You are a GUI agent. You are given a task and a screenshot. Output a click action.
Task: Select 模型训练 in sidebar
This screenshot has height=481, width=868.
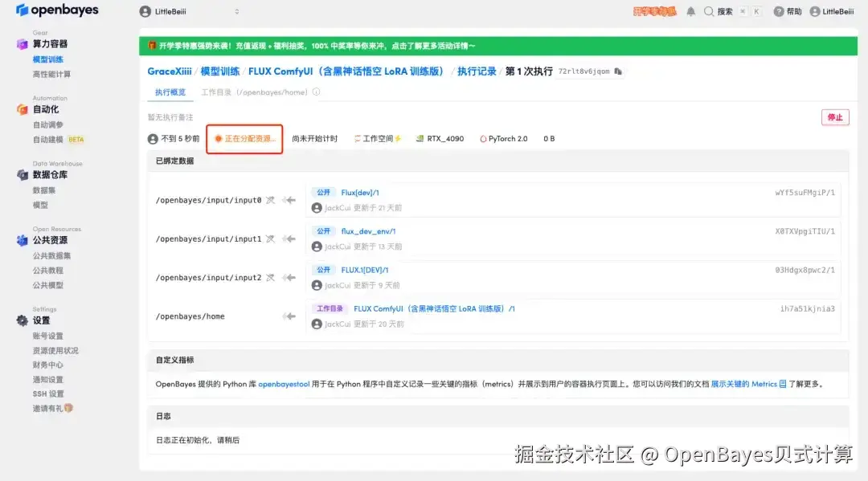coord(47,59)
